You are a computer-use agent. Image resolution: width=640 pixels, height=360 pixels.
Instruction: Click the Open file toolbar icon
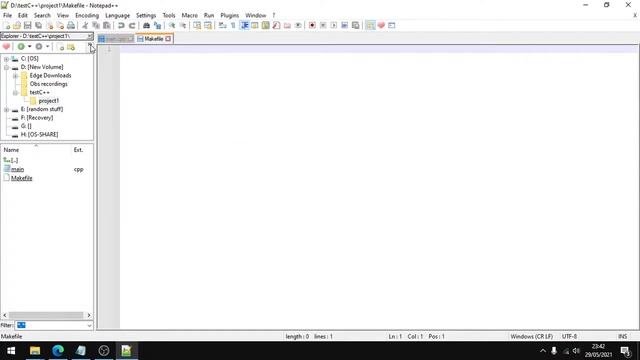tap(17, 25)
